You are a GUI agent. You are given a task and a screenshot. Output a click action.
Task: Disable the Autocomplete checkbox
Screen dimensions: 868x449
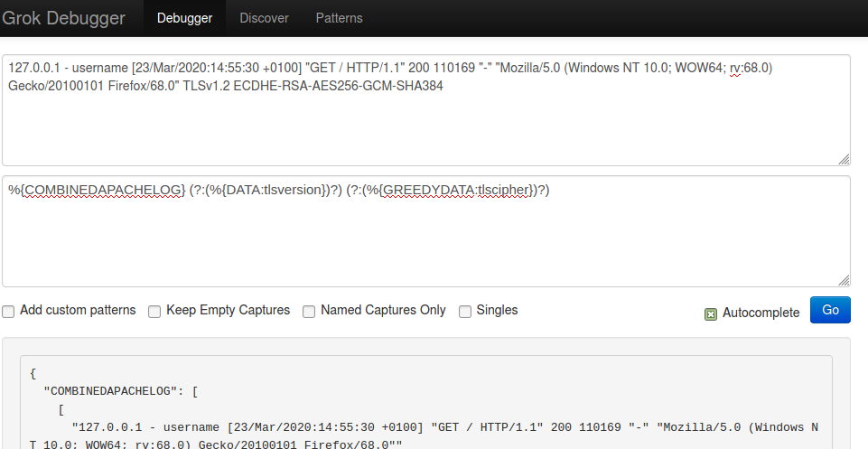[711, 313]
